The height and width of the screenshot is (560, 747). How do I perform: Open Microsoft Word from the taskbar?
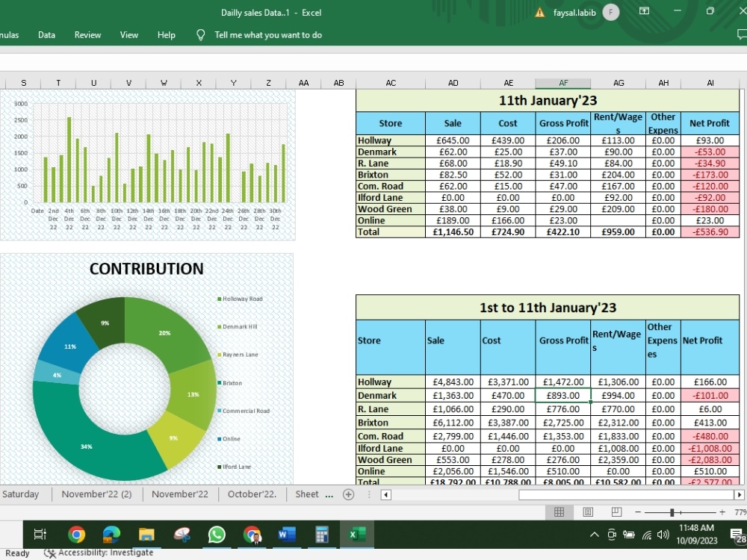286,535
